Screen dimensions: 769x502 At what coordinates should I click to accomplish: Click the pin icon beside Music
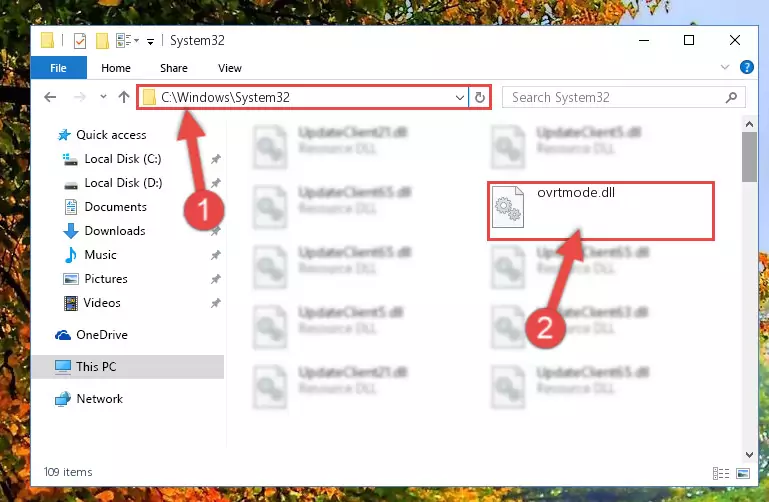click(215, 255)
